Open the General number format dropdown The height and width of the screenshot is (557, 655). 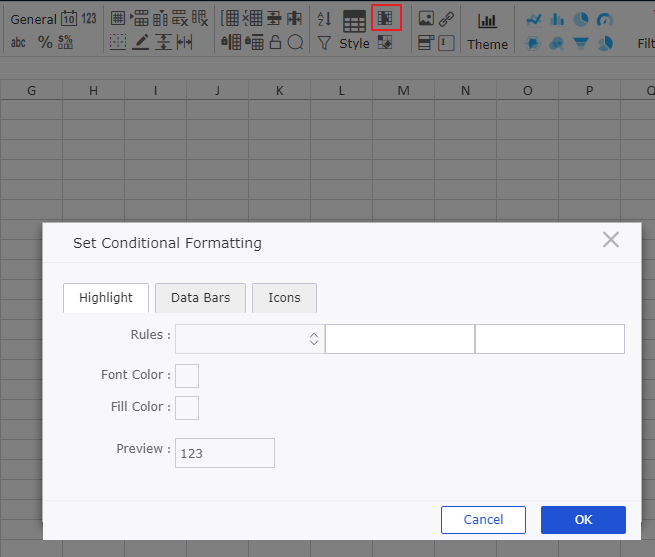(x=33, y=19)
